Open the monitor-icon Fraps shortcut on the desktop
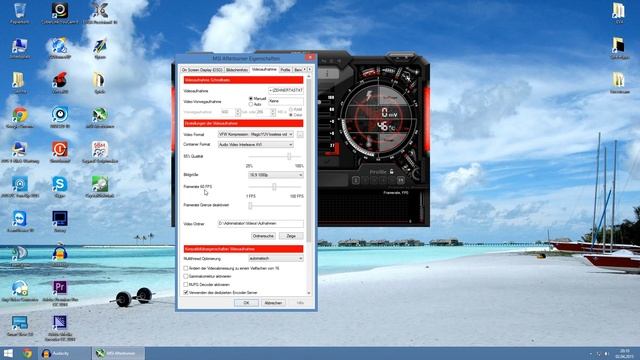640x360 pixels. tap(60, 222)
